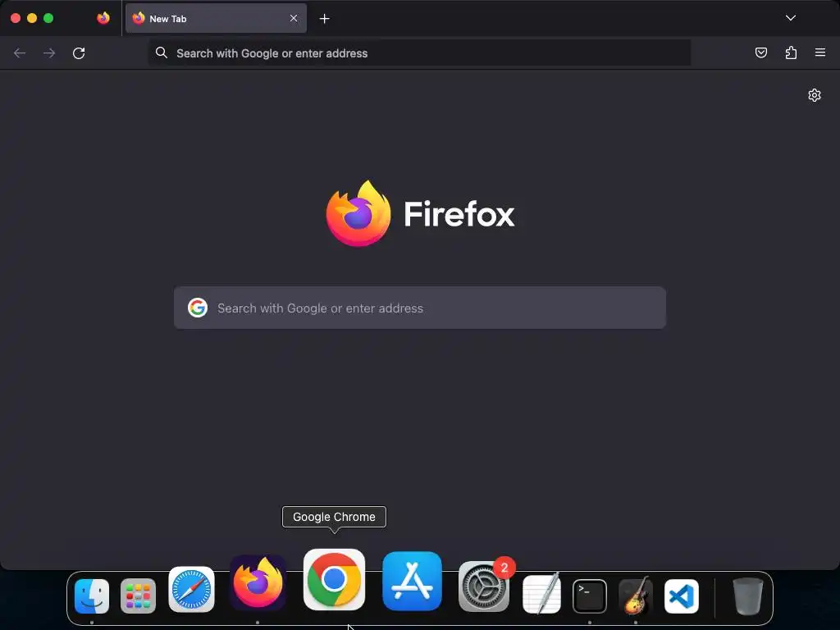Image resolution: width=840 pixels, height=630 pixels.
Task: Open Terminal from the Dock
Action: (589, 596)
